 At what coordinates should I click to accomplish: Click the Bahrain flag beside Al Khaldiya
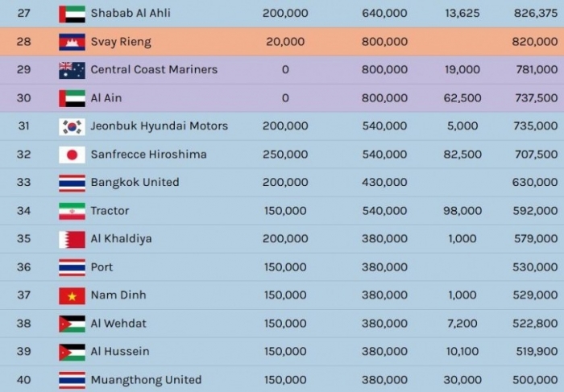tap(72, 239)
